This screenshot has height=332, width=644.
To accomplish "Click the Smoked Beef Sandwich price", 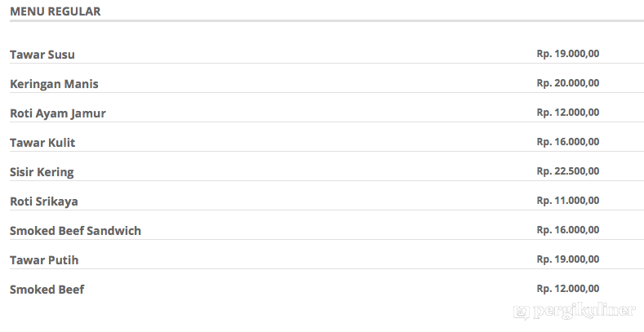I will tap(568, 230).
